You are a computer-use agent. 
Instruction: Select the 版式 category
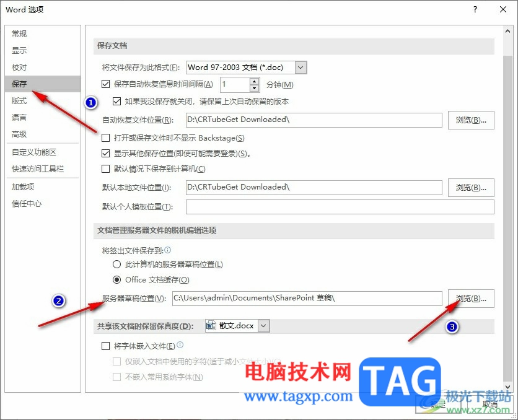(x=43, y=101)
